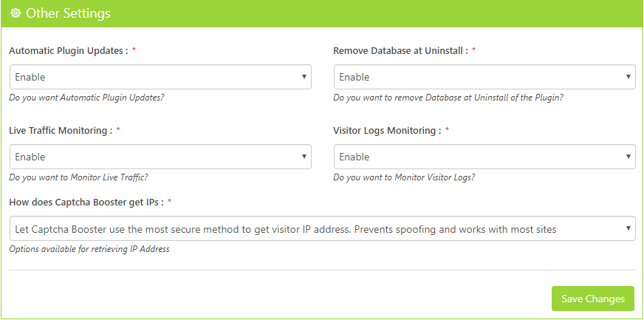Click the Visitor Logs Monitoring field label

click(x=387, y=131)
